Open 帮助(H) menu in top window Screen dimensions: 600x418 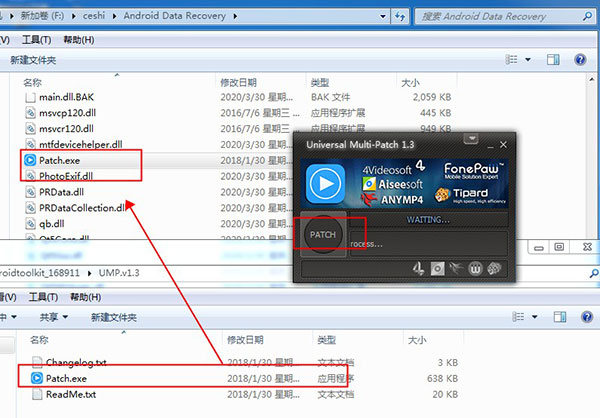click(x=78, y=40)
